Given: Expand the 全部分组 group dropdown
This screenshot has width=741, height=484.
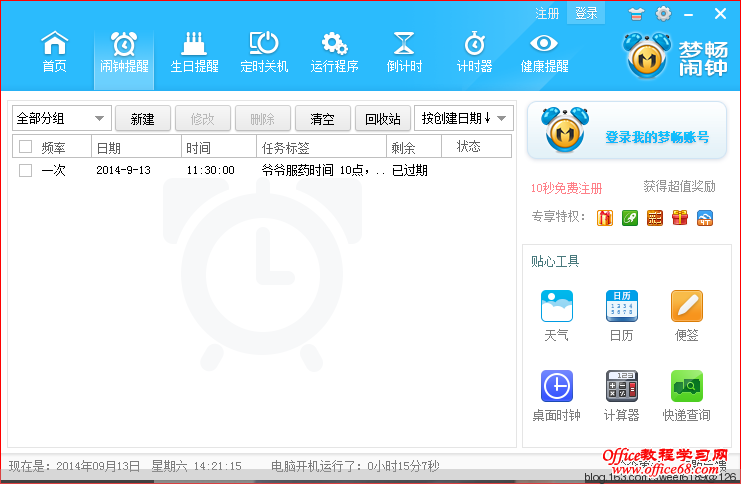Looking at the screenshot, I should pos(62,118).
